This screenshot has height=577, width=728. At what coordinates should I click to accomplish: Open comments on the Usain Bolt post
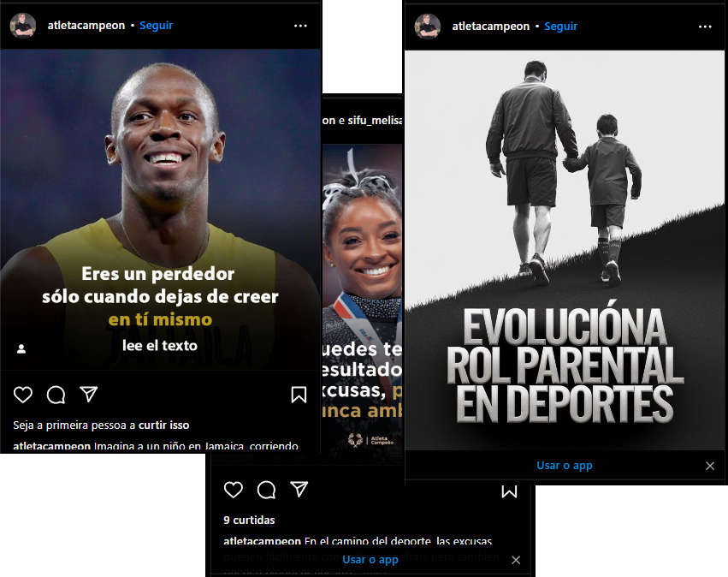tap(56, 395)
